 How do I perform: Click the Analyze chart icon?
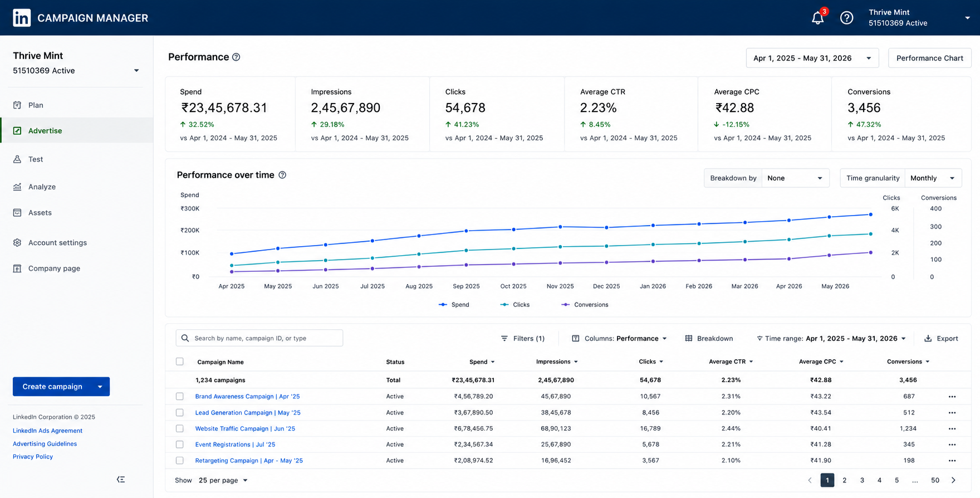17,187
